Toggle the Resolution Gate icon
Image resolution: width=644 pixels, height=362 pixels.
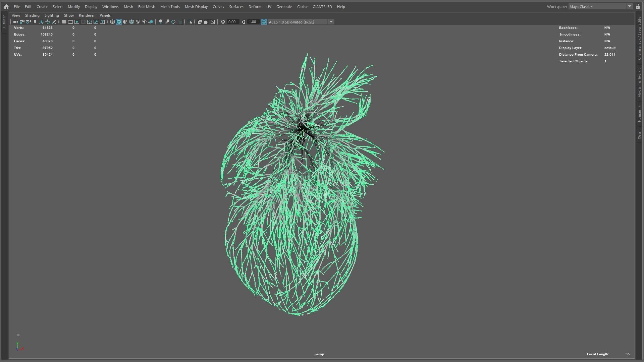(77, 22)
